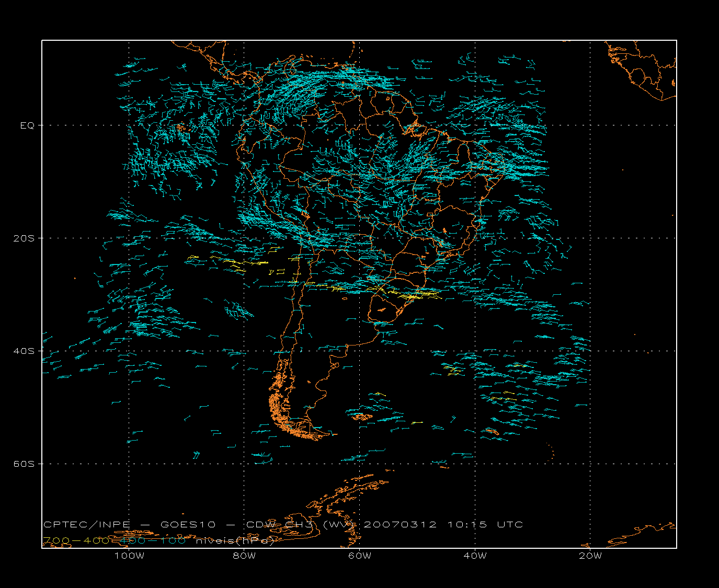Click the 40S latitude label
The width and height of the screenshot is (719, 588).
[24, 351]
